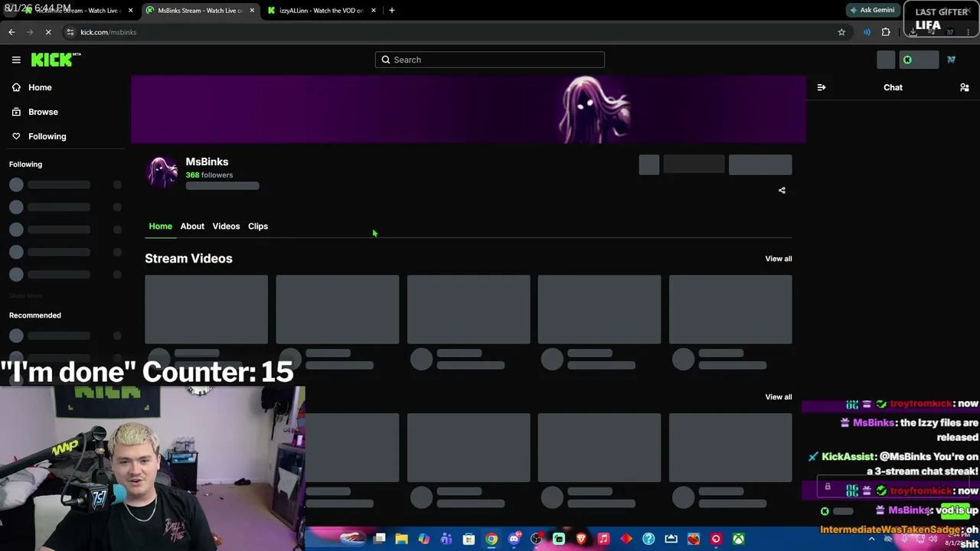
Task: Go back in the browser
Action: [11, 32]
